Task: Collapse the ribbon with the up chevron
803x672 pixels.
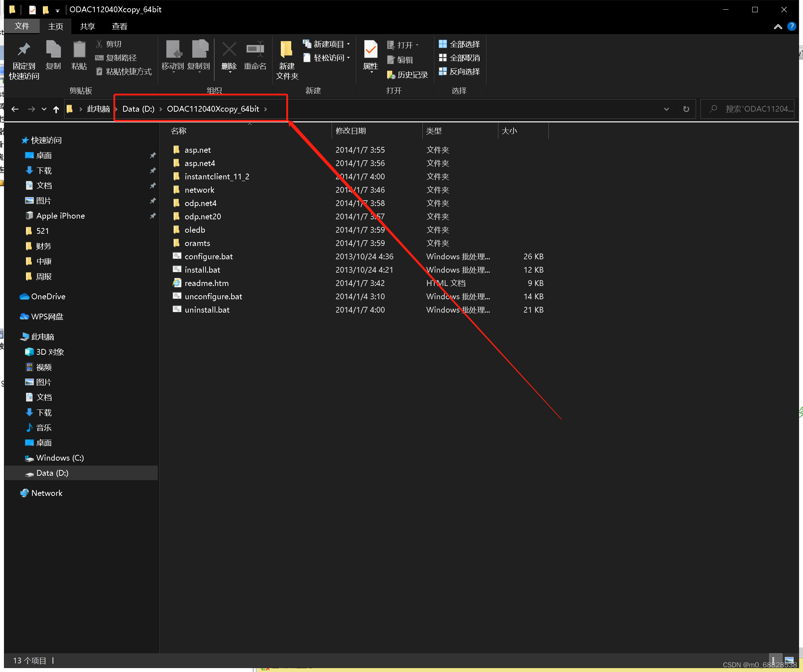Action: point(778,26)
